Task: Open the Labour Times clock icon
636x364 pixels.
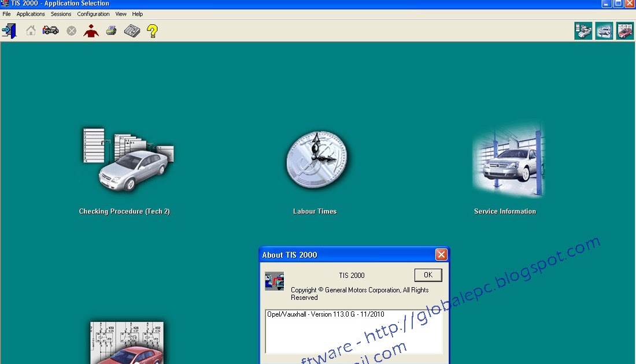Action: 317,159
